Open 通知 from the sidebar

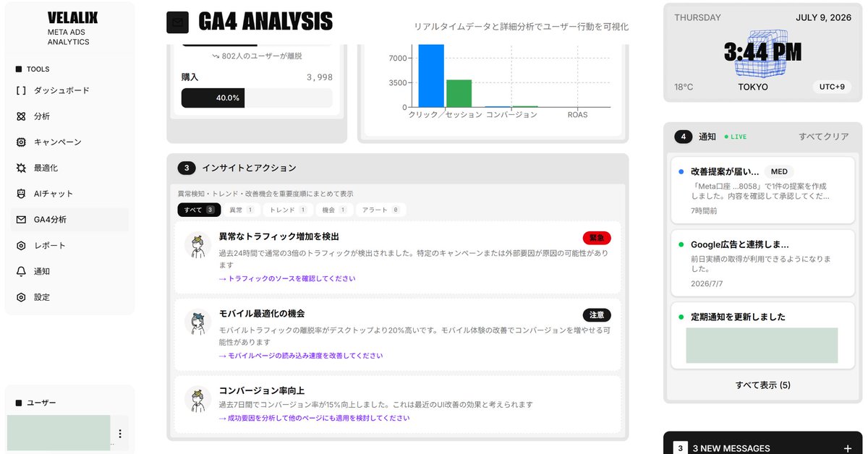69,271
